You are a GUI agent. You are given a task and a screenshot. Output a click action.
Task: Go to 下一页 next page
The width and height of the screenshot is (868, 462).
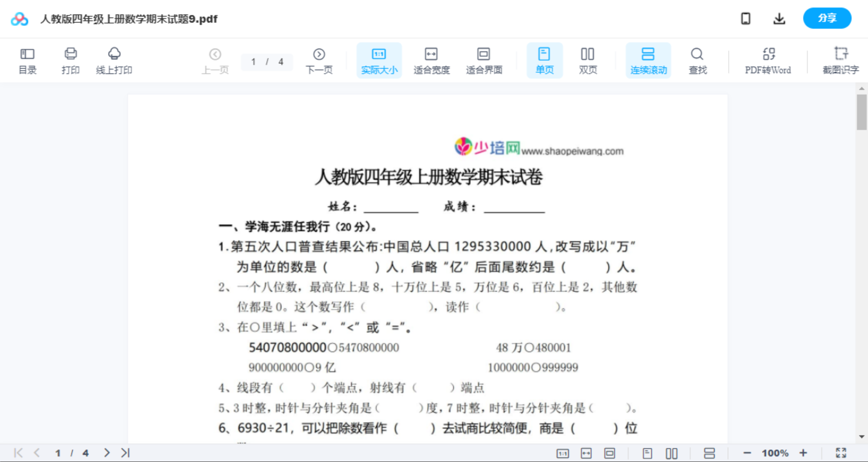(319, 60)
